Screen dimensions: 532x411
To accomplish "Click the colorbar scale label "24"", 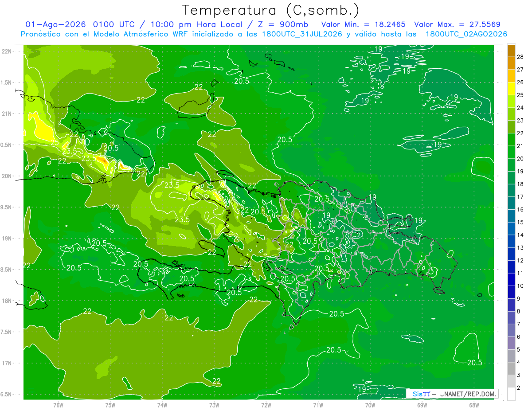I will click(x=520, y=108).
